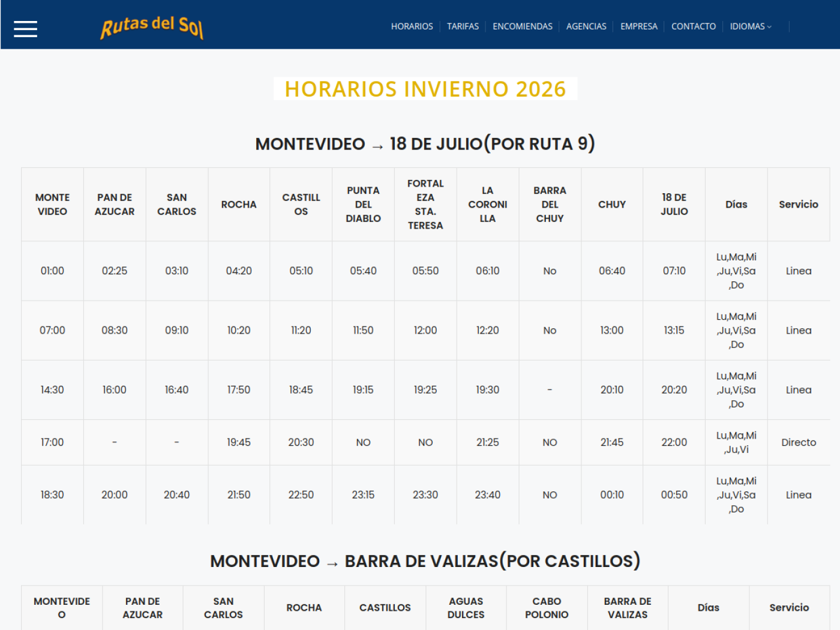
Task: Click the Lu,Ma,Mi,Ju,Vi days cell
Action: click(736, 443)
